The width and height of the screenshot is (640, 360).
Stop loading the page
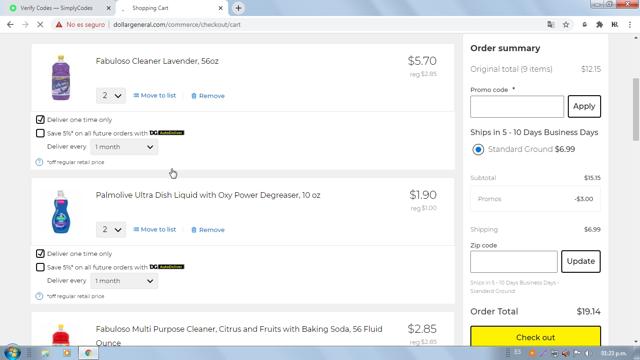[40, 24]
